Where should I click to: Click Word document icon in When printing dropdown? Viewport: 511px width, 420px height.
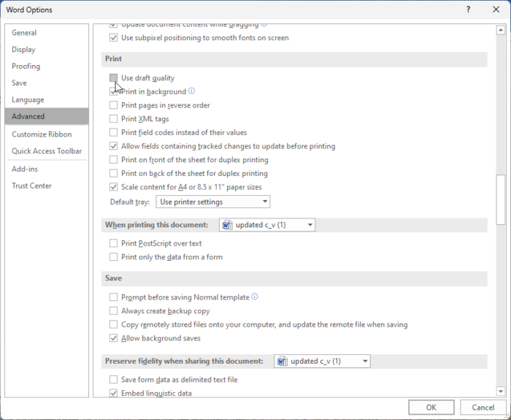226,225
